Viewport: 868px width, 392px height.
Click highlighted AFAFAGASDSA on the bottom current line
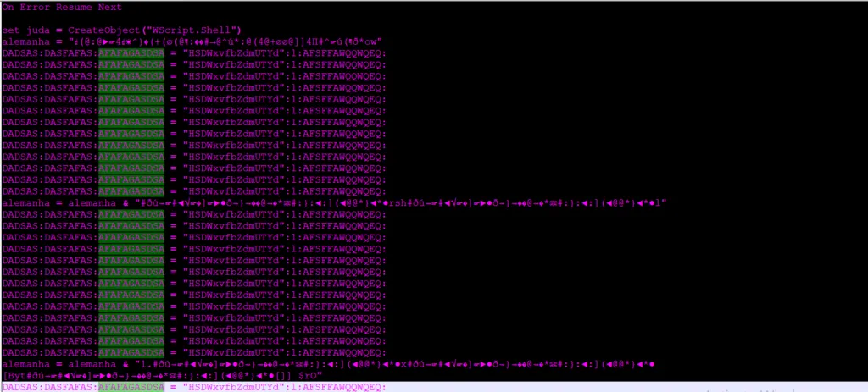tap(131, 388)
